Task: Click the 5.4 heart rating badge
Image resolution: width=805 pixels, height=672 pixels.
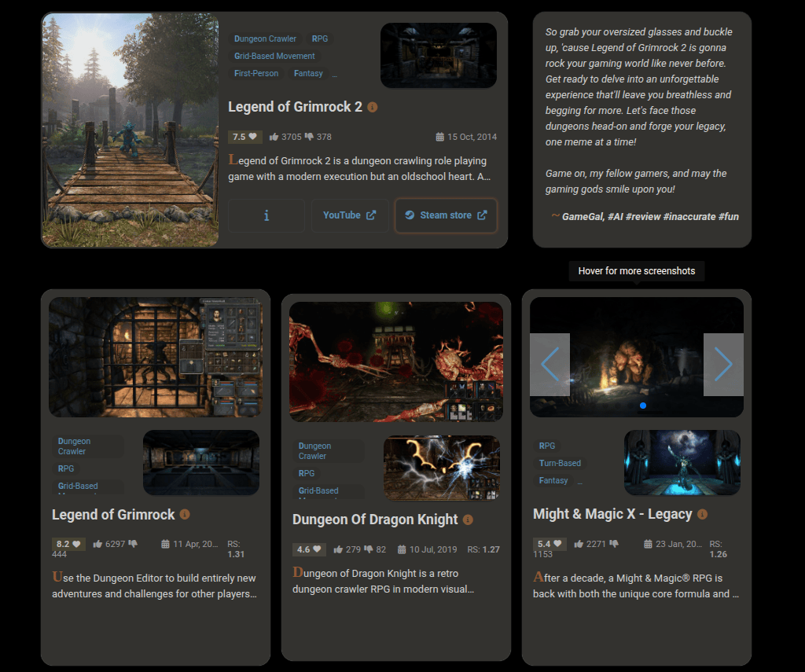Action: (550, 544)
